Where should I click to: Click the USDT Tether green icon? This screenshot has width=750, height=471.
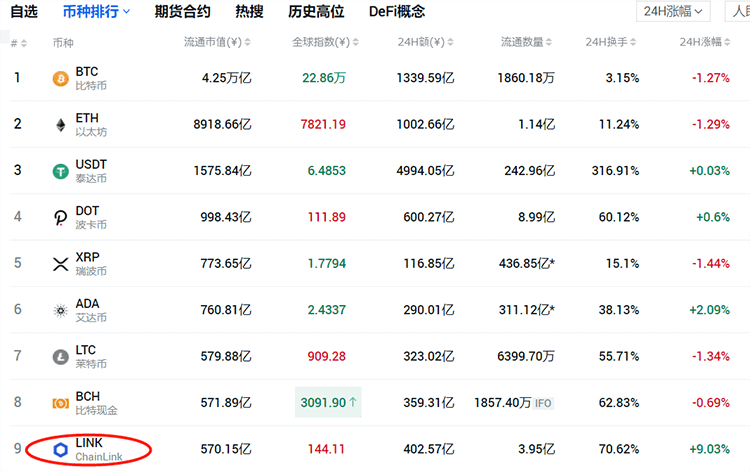60,171
